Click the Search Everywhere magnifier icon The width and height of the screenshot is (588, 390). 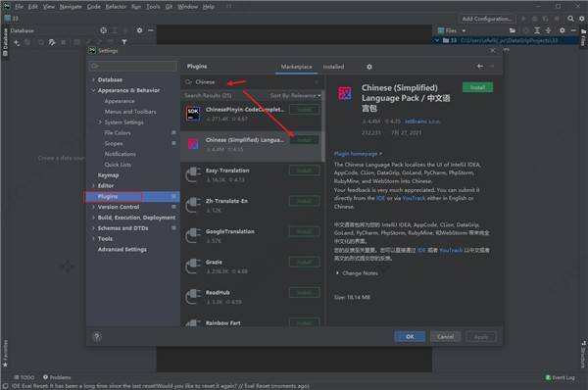tap(570, 19)
